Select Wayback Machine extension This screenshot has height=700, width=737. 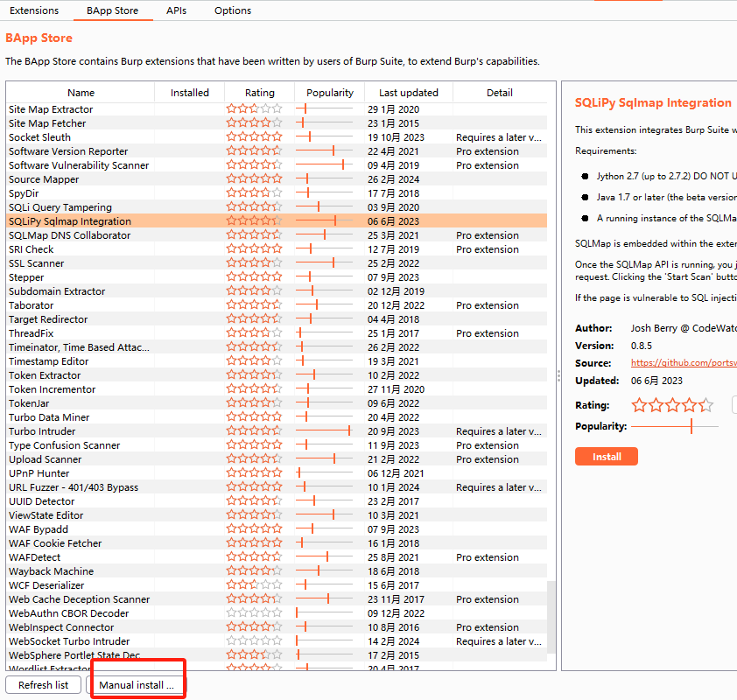coord(277,571)
